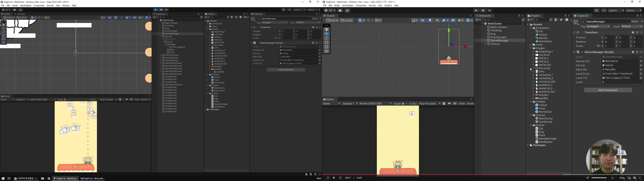
Task: Mute audio in the left Game view
Action: pyautogui.click(x=127, y=100)
